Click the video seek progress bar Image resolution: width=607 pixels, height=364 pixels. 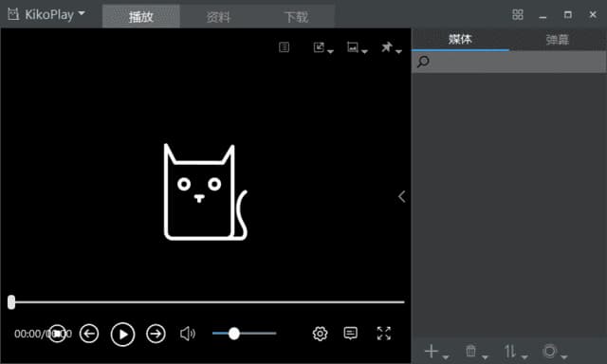(206, 301)
